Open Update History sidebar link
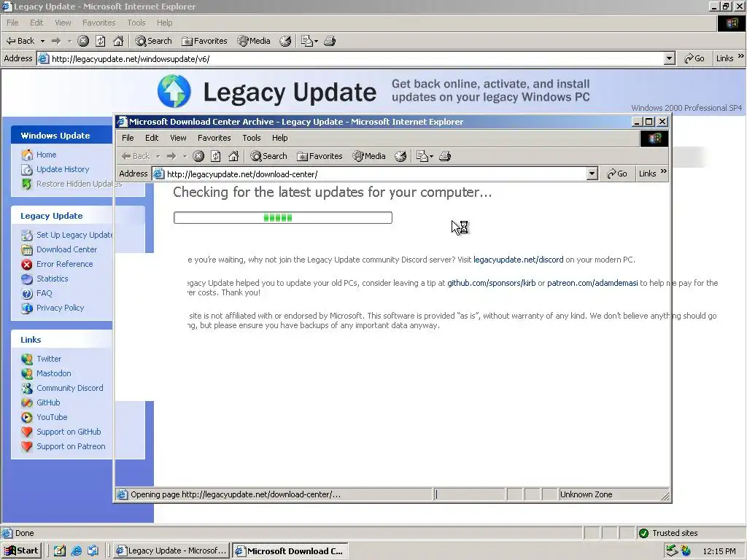The height and width of the screenshot is (560, 747). tap(63, 169)
